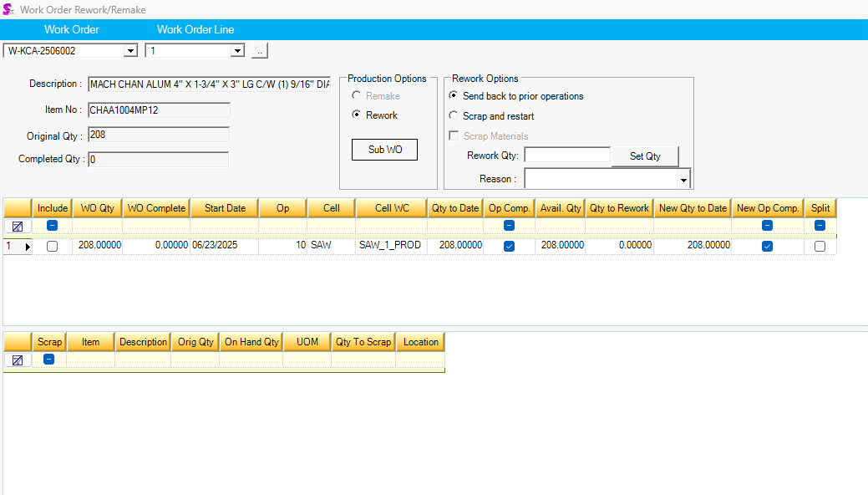
Task: Click the filter icon in the work order grid
Action: pyautogui.click(x=18, y=226)
